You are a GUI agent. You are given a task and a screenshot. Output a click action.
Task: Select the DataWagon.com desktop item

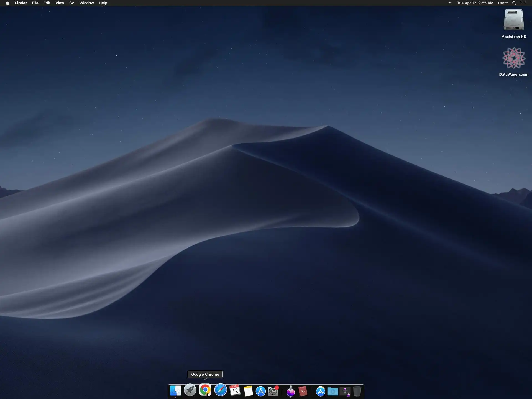point(513,58)
